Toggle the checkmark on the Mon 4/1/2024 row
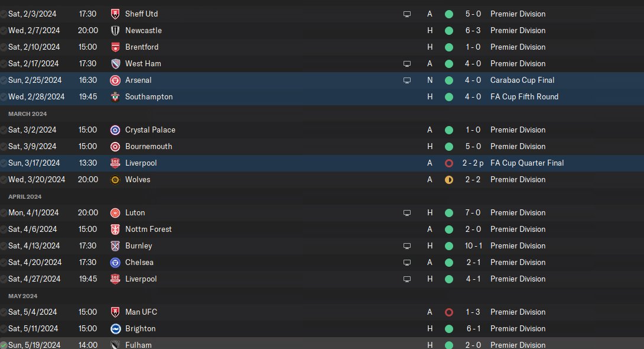 tap(4, 212)
